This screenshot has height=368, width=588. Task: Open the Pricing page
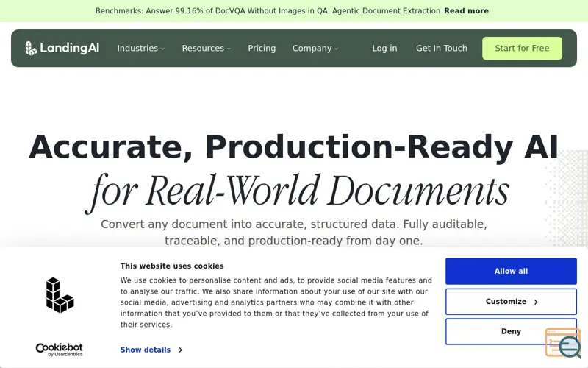tap(262, 48)
